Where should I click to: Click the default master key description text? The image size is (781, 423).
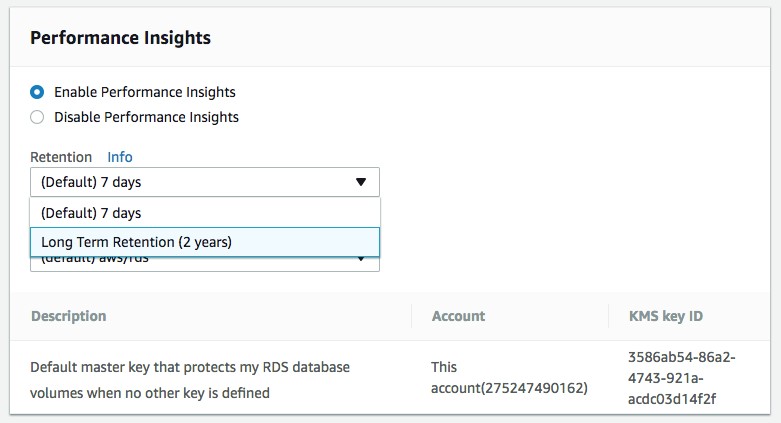pyautogui.click(x=190, y=380)
